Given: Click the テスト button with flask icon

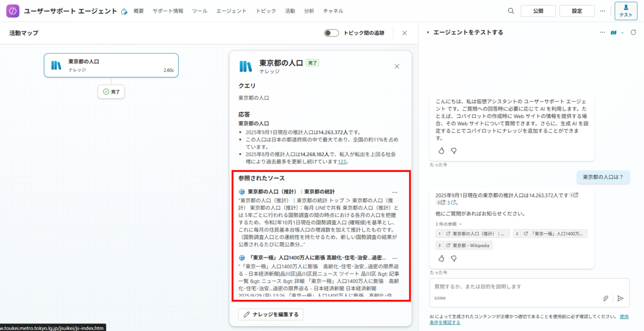Looking at the screenshot, I should pyautogui.click(x=626, y=11).
